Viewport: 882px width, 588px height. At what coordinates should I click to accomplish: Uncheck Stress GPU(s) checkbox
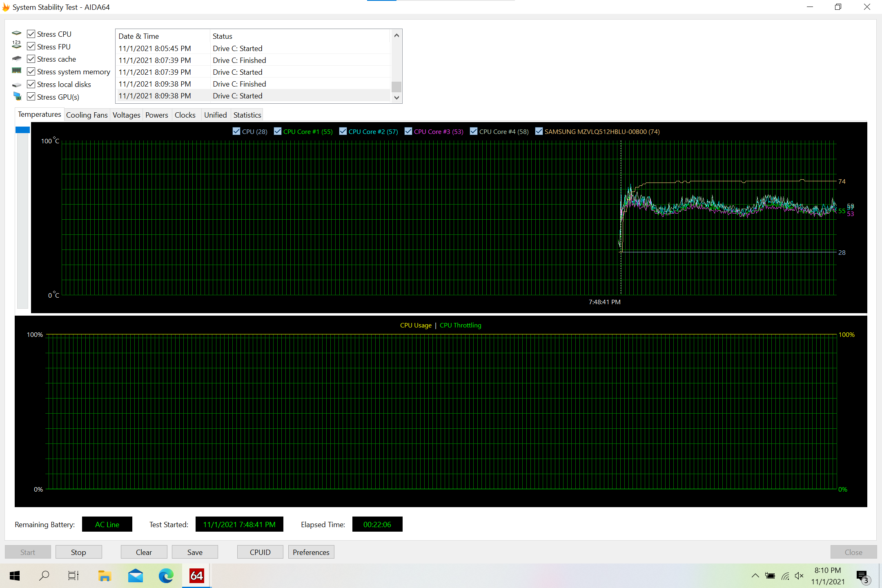point(31,97)
